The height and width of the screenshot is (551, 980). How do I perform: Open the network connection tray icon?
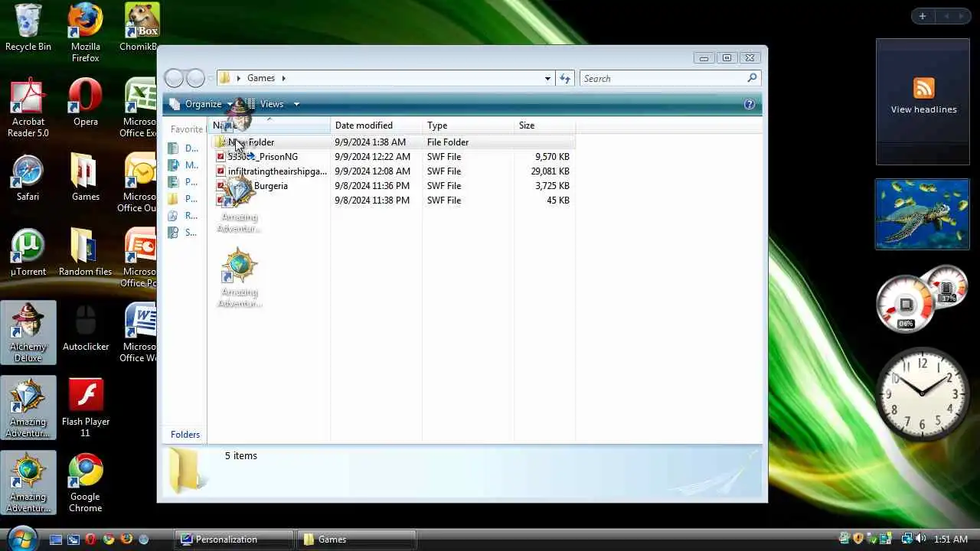[x=906, y=539]
